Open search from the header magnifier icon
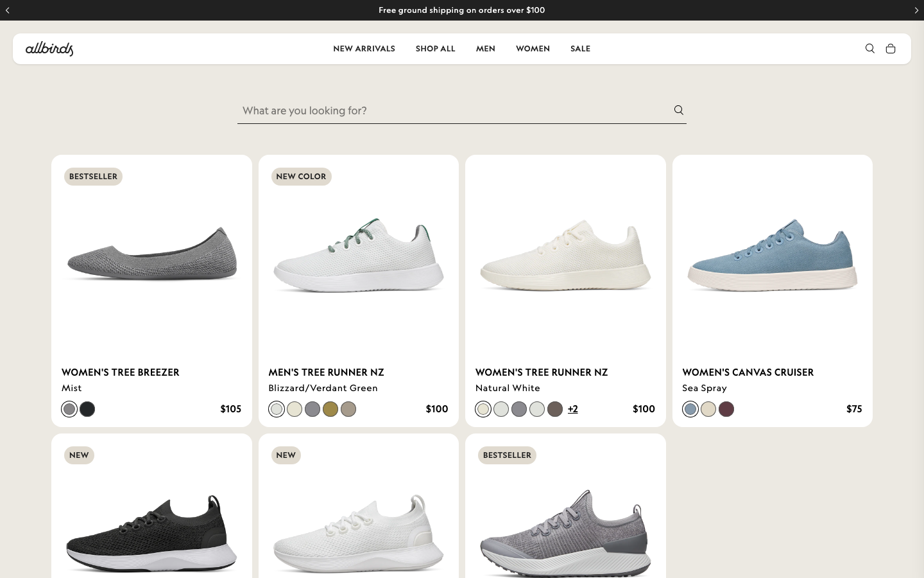The image size is (924, 578). (x=869, y=49)
